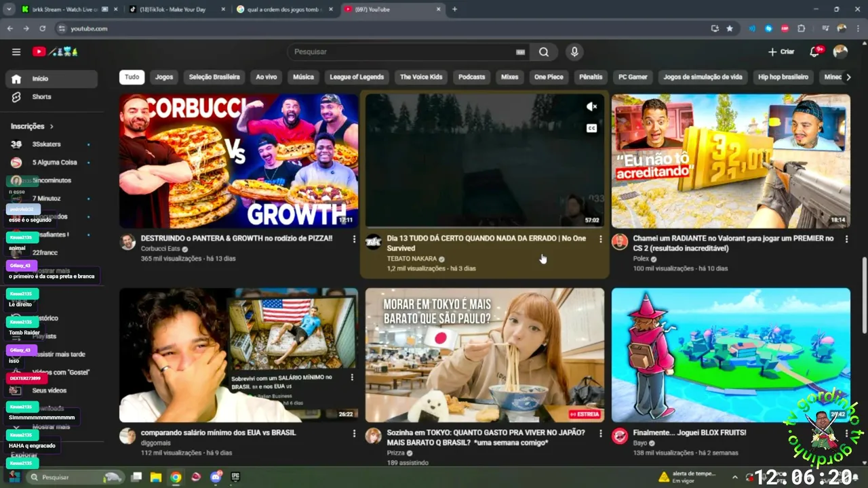
Task: Click the Windows taskbar search box
Action: point(75,477)
